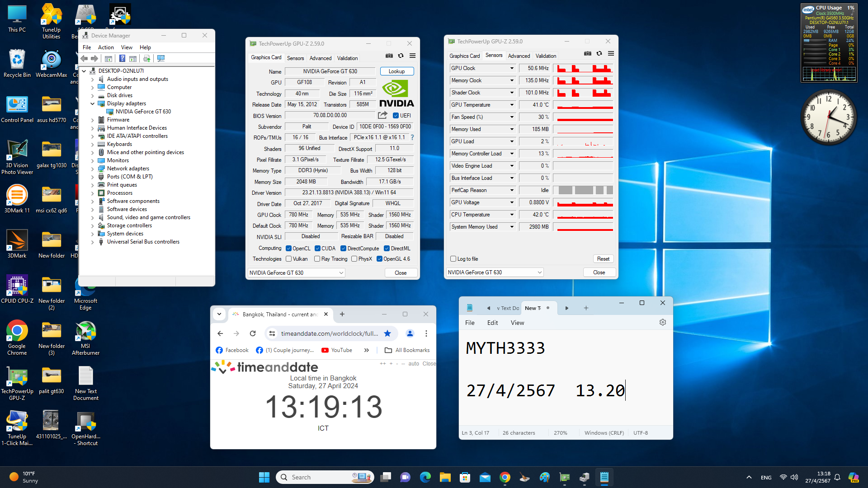The image size is (868, 488).
Task: Open Chrome three-dot menu
Action: pyautogui.click(x=426, y=333)
